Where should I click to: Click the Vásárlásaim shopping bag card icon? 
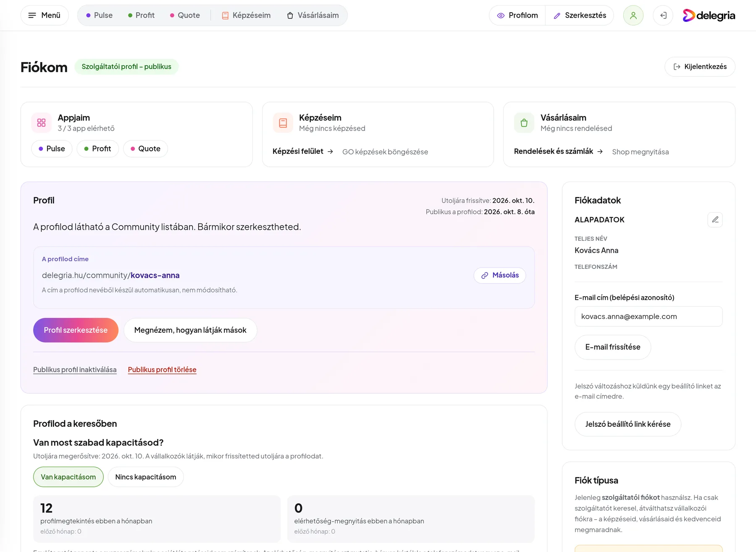(x=524, y=123)
